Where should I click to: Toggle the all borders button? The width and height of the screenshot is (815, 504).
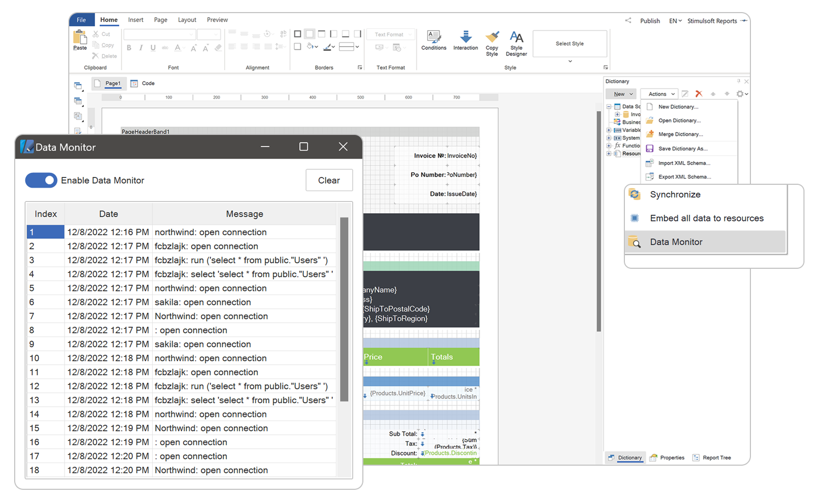(298, 34)
